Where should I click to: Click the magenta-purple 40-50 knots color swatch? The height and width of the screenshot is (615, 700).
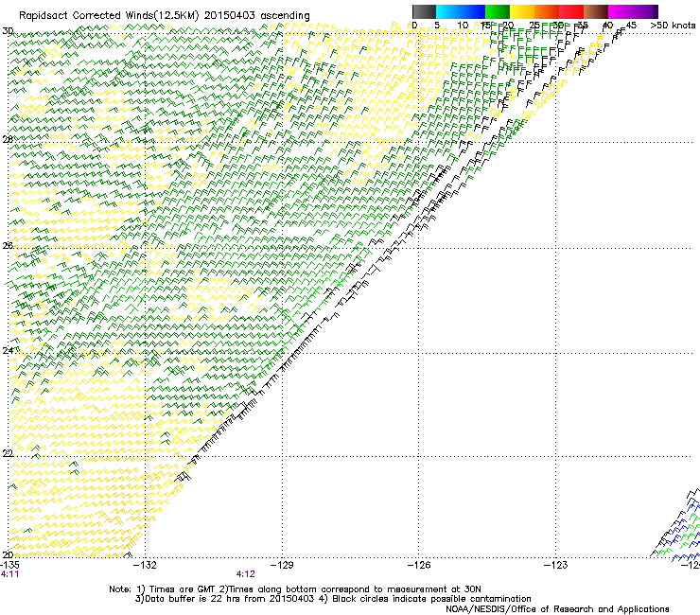[633, 11]
